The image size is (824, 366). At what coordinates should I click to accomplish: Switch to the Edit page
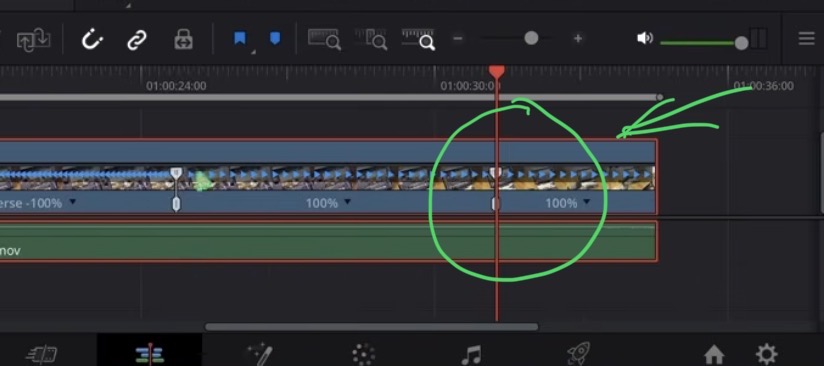(150, 354)
